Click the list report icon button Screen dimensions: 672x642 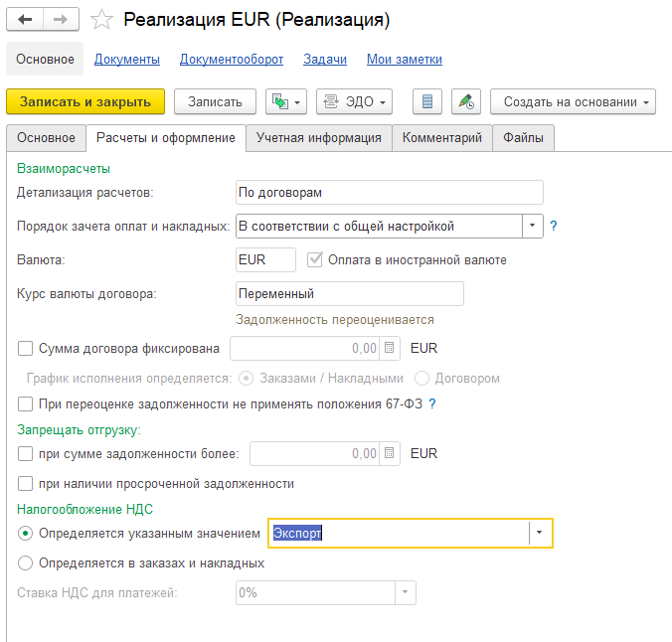tap(427, 102)
